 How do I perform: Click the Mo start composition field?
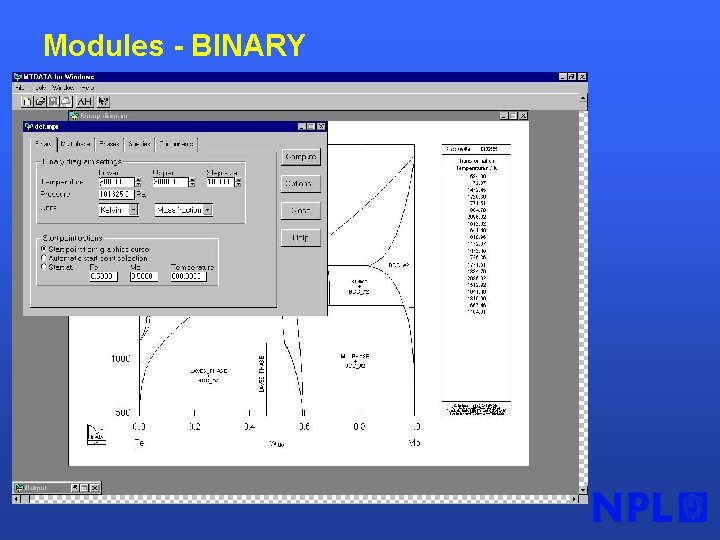pyautogui.click(x=144, y=276)
